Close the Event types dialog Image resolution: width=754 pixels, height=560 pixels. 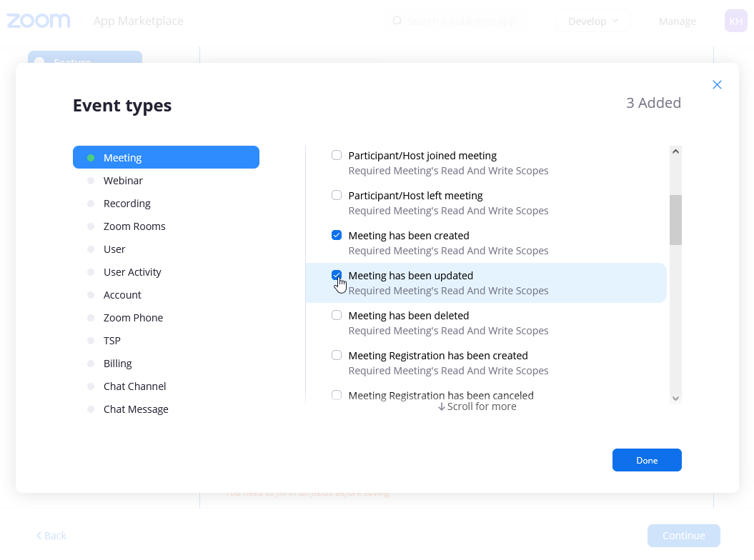[x=717, y=85]
